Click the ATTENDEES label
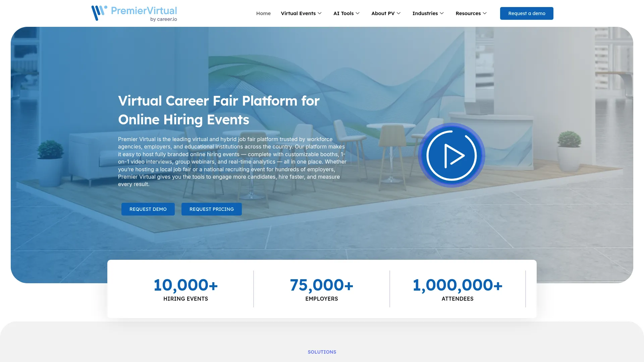The height and width of the screenshot is (362, 644). (458, 299)
